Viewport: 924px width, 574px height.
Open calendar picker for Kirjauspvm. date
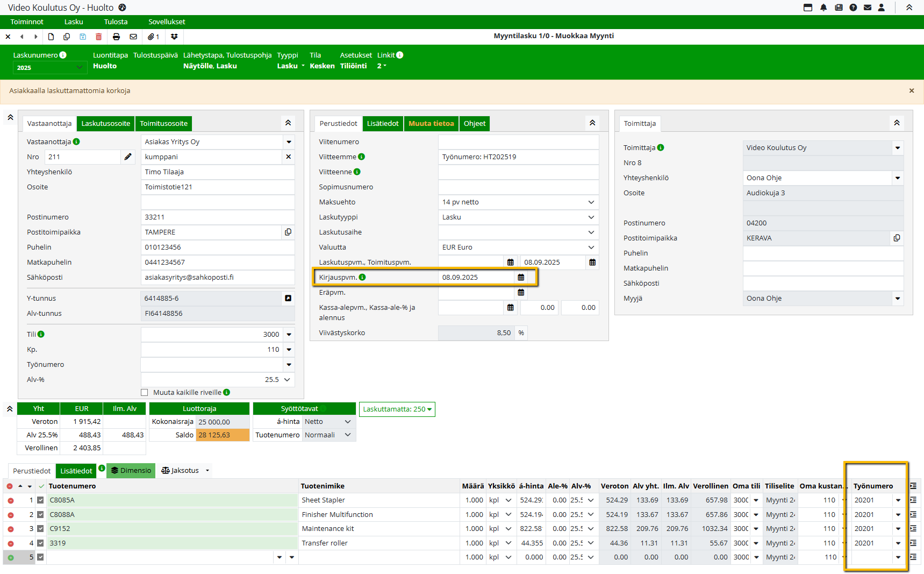pyautogui.click(x=520, y=278)
